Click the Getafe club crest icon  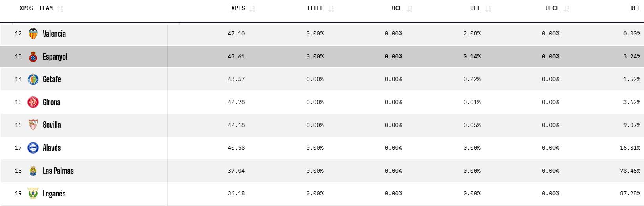point(33,79)
